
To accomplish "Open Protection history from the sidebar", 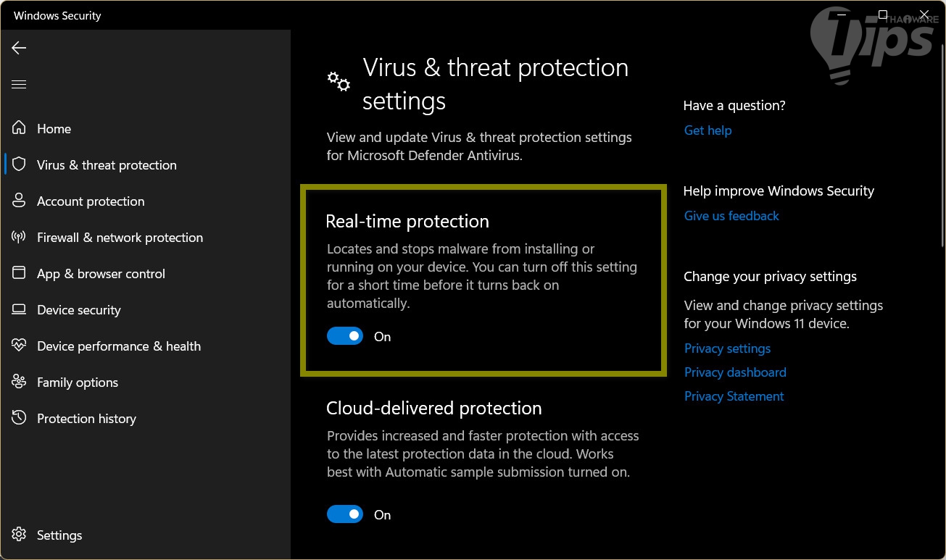I will [86, 419].
